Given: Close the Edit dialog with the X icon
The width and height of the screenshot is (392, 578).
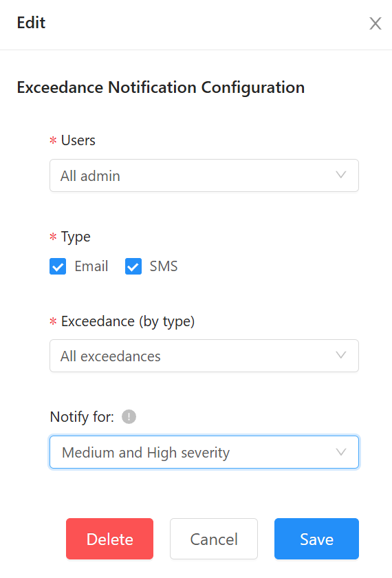Looking at the screenshot, I should tap(375, 23).
